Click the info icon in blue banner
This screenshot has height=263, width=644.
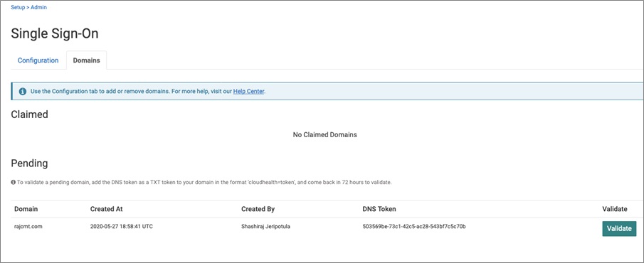pos(23,91)
